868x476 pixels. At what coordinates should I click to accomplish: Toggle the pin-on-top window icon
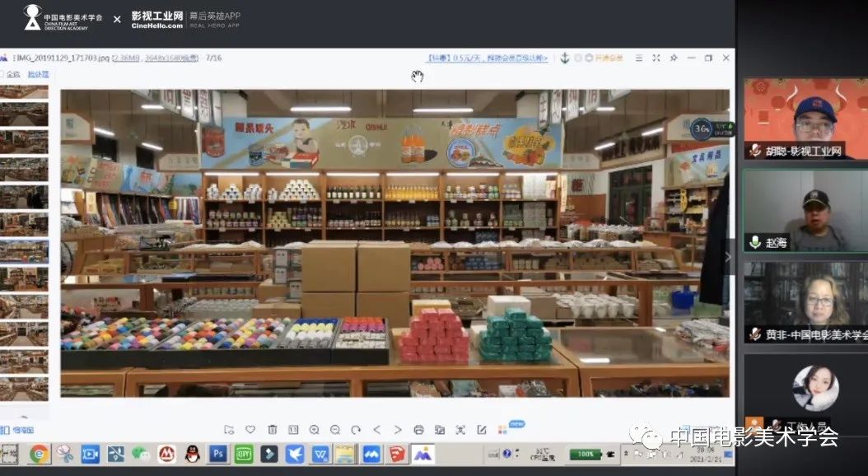point(674,58)
